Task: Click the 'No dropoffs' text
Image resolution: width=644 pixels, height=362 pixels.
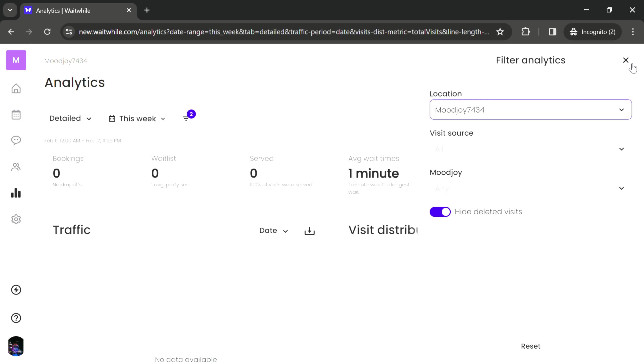Action: [67, 185]
